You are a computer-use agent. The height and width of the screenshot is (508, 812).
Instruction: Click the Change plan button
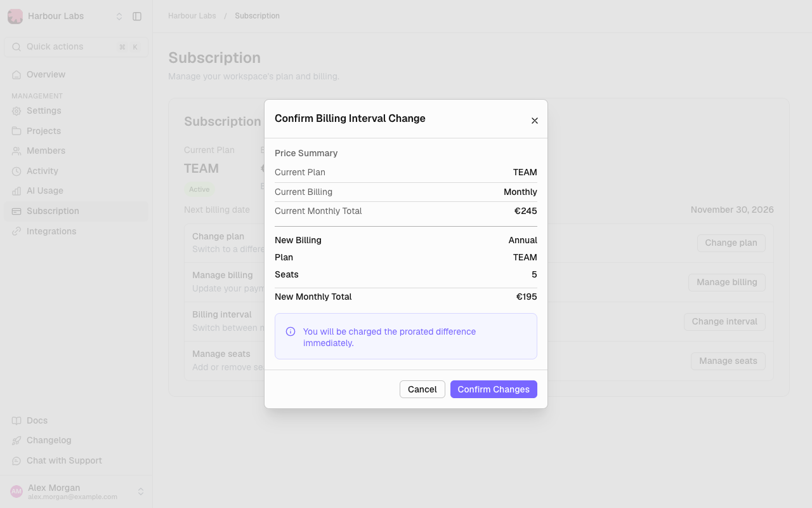[x=731, y=243]
